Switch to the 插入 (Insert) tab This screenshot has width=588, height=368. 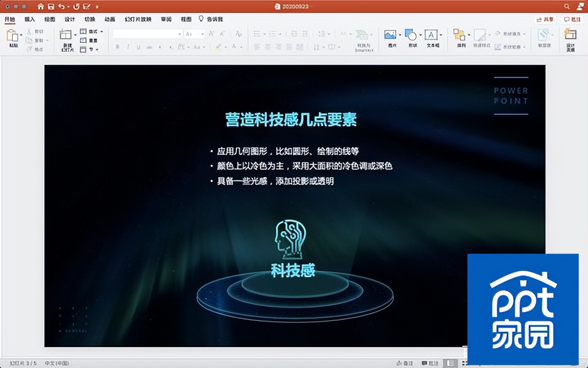30,19
